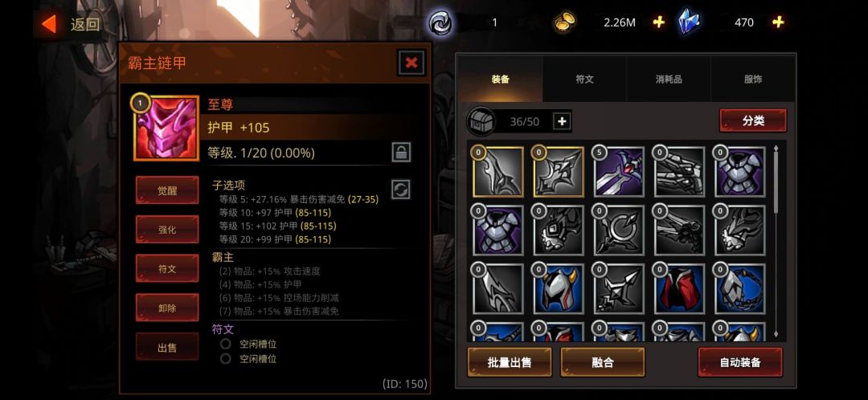Select the purple sword item with badge 5
Screen dimensions: 868x400
[x=620, y=172]
